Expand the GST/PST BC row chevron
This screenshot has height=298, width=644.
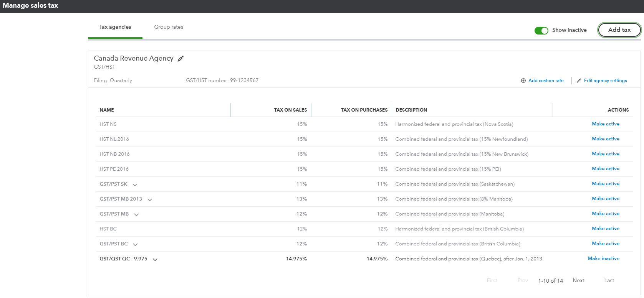135,244
